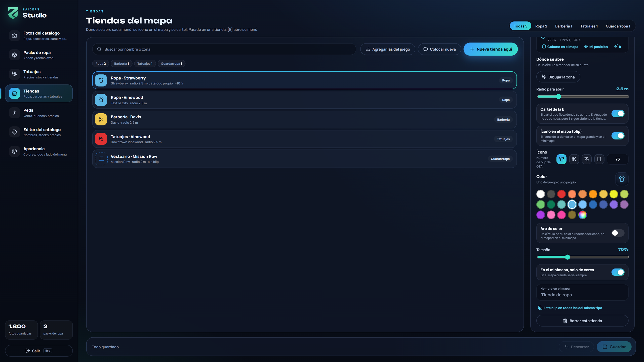The height and width of the screenshot is (362, 644).
Task: Switch to Guardarropa 1 top tab
Action: (x=618, y=26)
